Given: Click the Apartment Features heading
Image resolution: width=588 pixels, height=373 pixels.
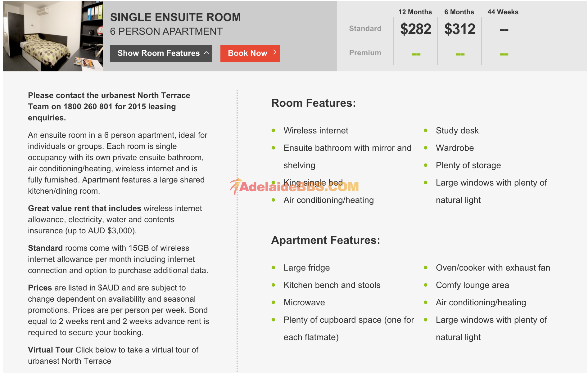Looking at the screenshot, I should pyautogui.click(x=326, y=240).
